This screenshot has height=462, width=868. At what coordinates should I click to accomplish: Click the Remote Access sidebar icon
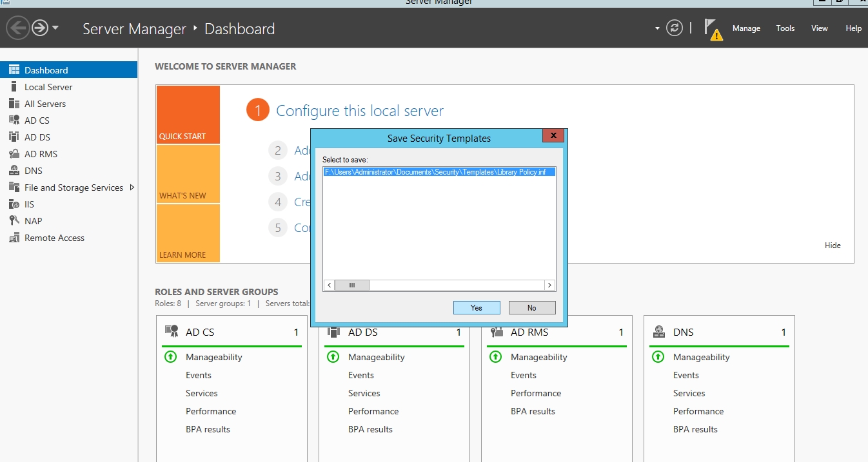tap(14, 238)
